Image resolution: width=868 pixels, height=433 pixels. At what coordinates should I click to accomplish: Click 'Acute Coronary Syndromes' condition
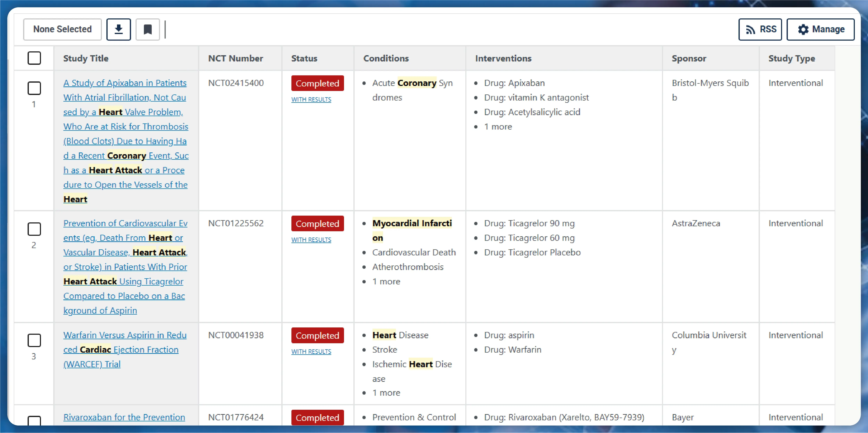[x=412, y=90]
